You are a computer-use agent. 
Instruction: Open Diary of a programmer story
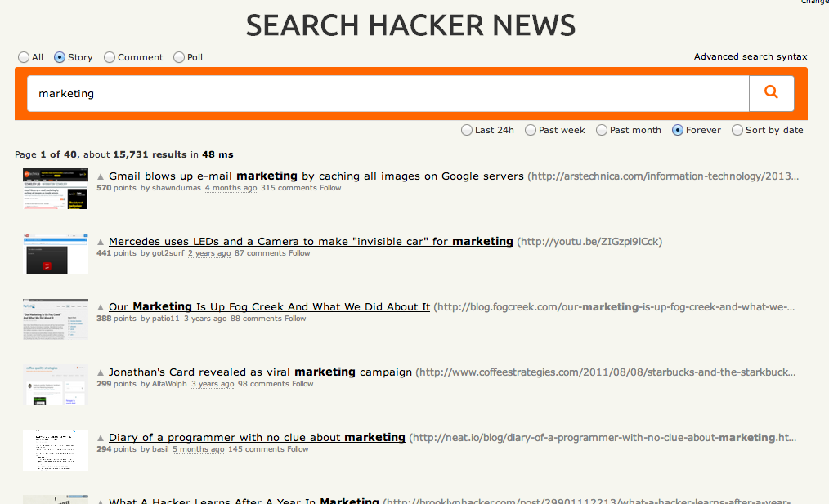click(x=257, y=438)
